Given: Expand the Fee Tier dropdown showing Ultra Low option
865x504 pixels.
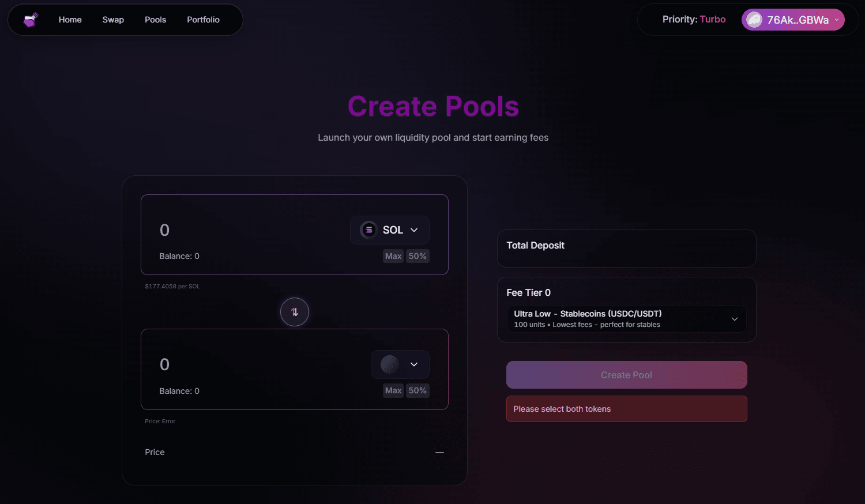Looking at the screenshot, I should tap(626, 318).
